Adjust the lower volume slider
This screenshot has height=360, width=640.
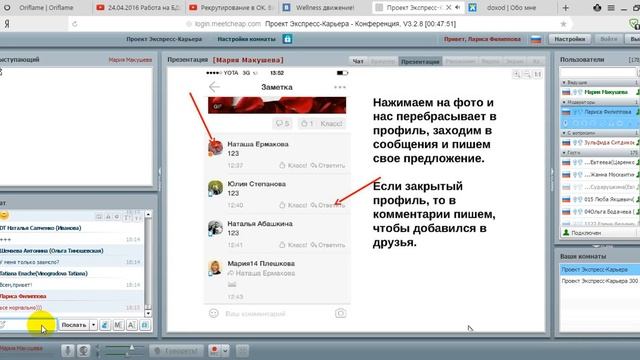[x=126, y=353]
